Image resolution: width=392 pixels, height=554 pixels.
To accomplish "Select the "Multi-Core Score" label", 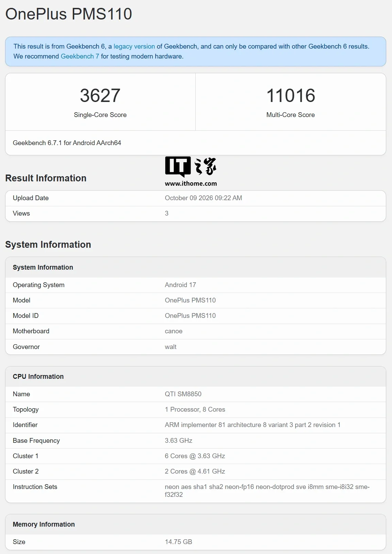I will pyautogui.click(x=291, y=115).
